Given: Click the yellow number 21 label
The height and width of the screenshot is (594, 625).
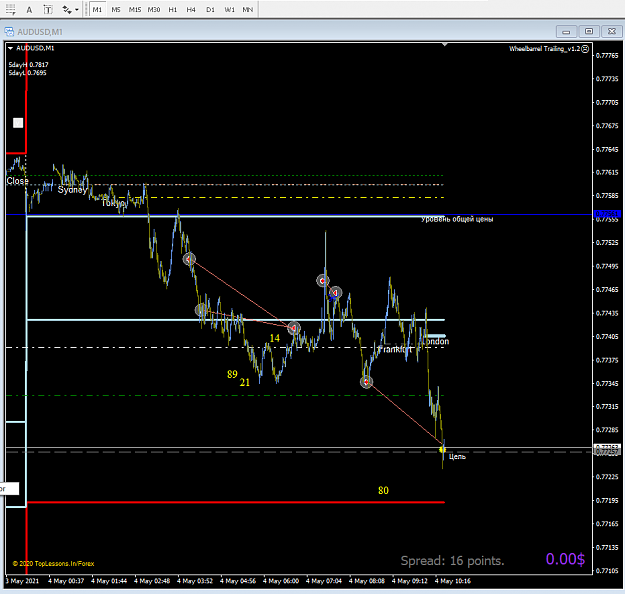Looking at the screenshot, I should (245, 382).
